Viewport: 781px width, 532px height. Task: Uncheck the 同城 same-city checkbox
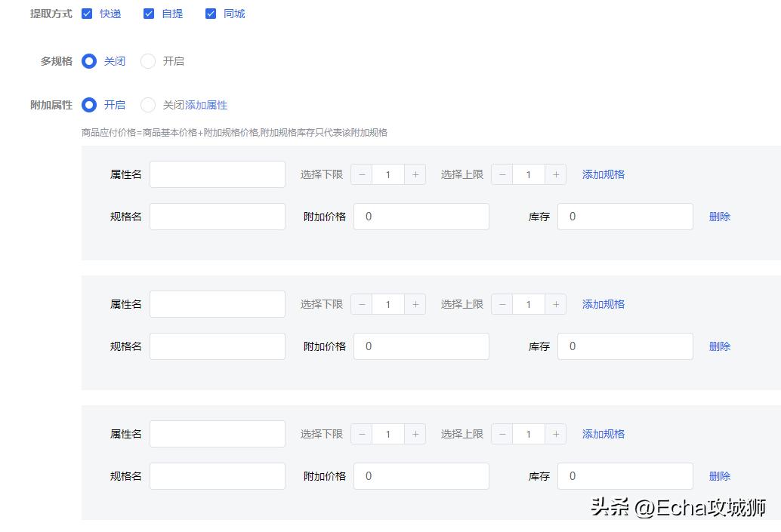point(211,13)
